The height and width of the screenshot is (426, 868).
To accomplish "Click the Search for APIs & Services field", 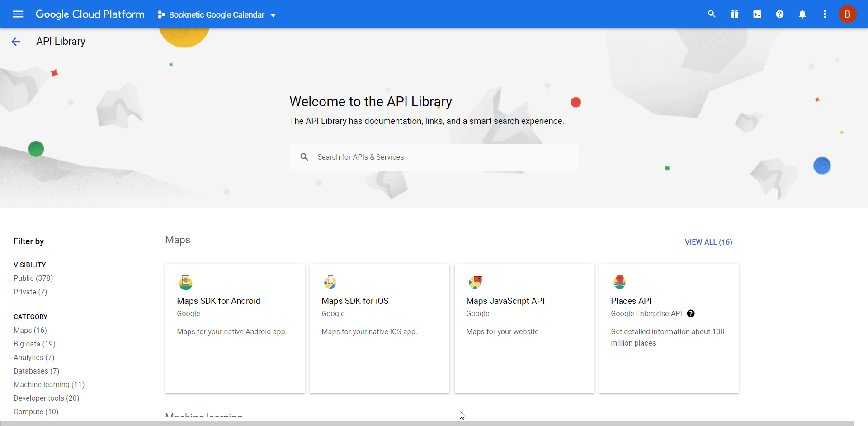I will (x=434, y=157).
